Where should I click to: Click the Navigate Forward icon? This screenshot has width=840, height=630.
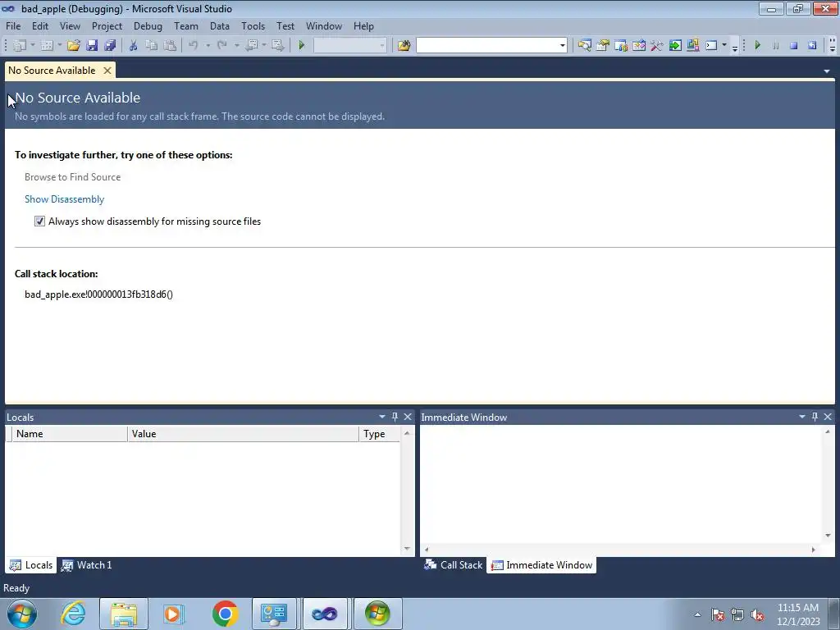(x=277, y=46)
